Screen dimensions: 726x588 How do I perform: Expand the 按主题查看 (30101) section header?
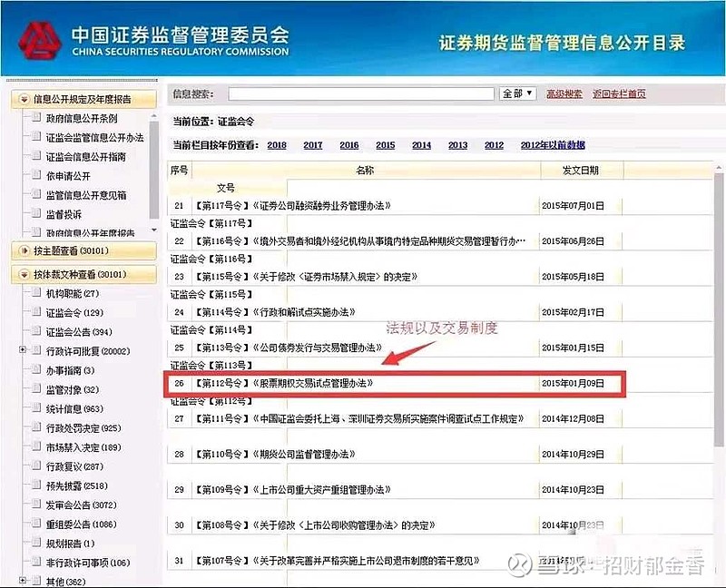click(x=83, y=250)
